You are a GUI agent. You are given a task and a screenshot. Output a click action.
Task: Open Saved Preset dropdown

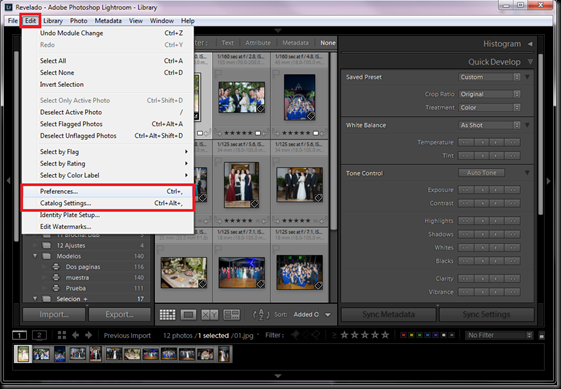(489, 77)
